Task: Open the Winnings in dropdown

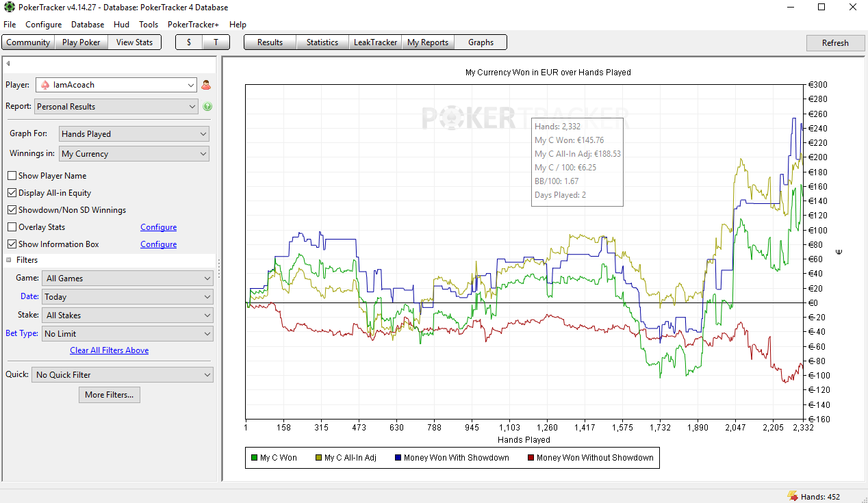Action: coord(134,154)
